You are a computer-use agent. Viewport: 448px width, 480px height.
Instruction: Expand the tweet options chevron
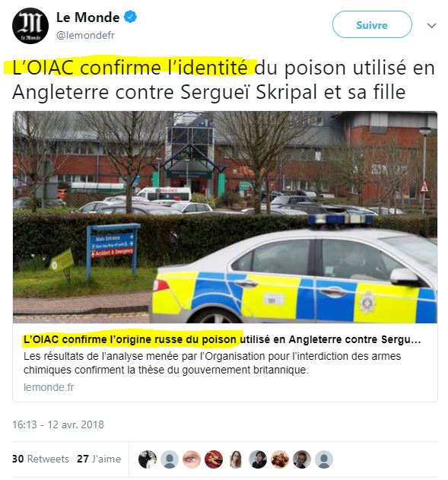[x=431, y=26]
